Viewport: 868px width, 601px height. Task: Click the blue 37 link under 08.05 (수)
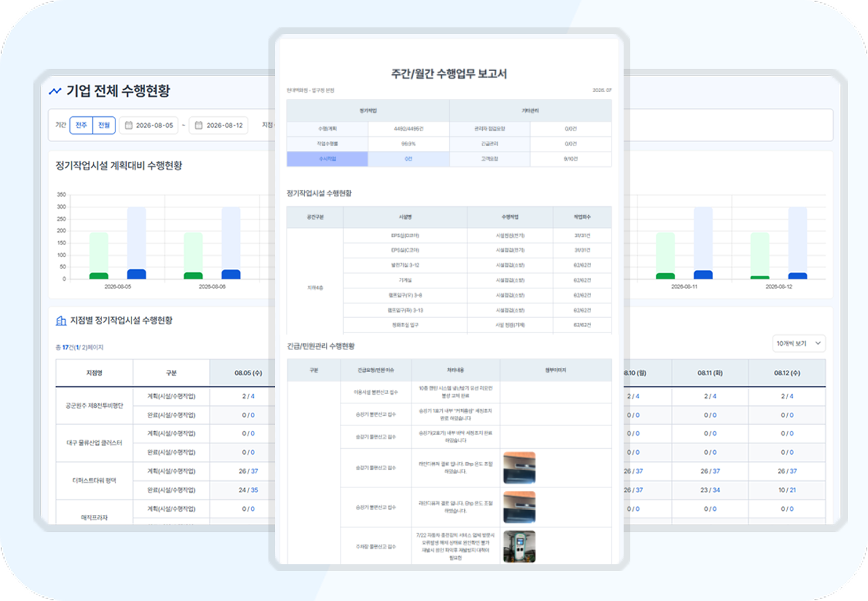click(x=254, y=471)
